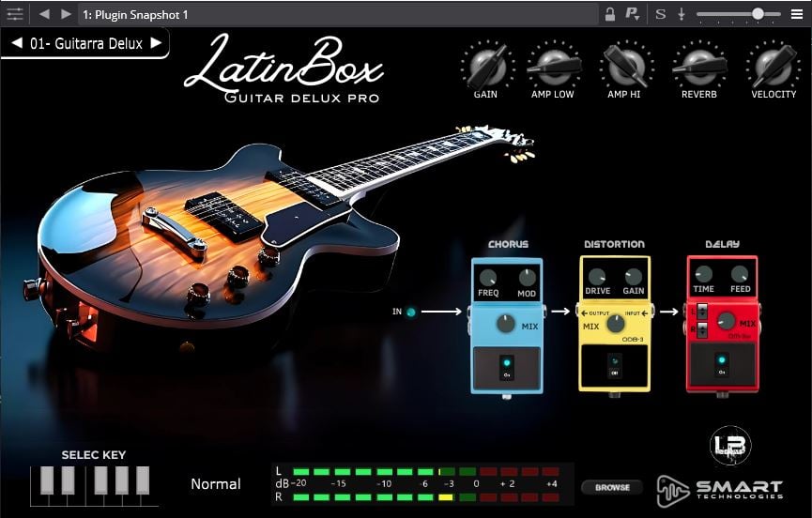Click the REVERB knob

coord(699,67)
